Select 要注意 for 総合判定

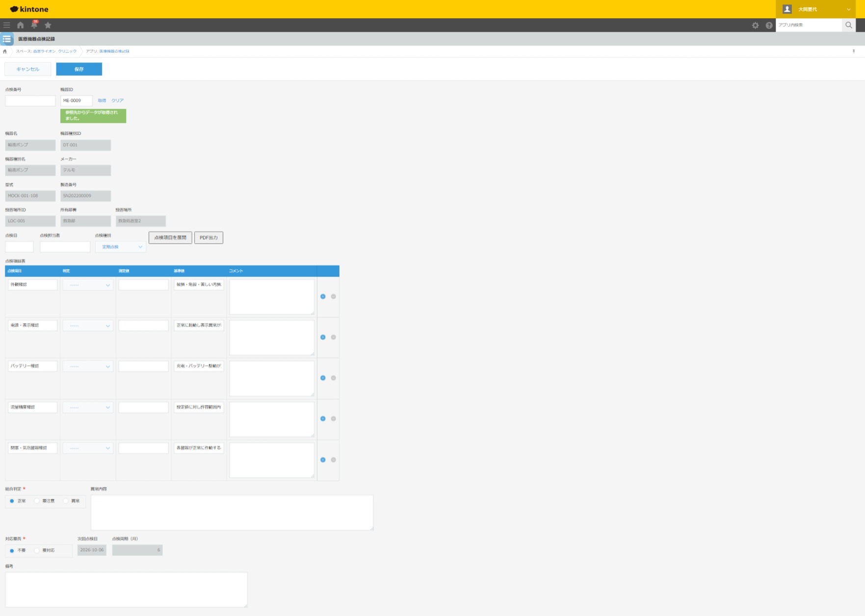click(44, 501)
